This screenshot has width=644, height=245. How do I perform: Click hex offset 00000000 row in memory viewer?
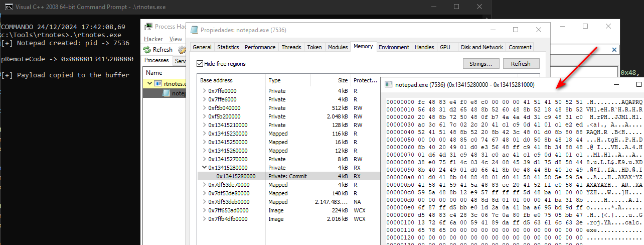tap(515, 102)
